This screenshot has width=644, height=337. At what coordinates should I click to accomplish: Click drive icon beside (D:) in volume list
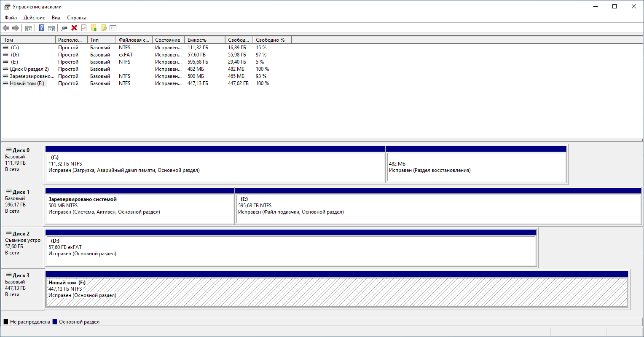pos(5,55)
